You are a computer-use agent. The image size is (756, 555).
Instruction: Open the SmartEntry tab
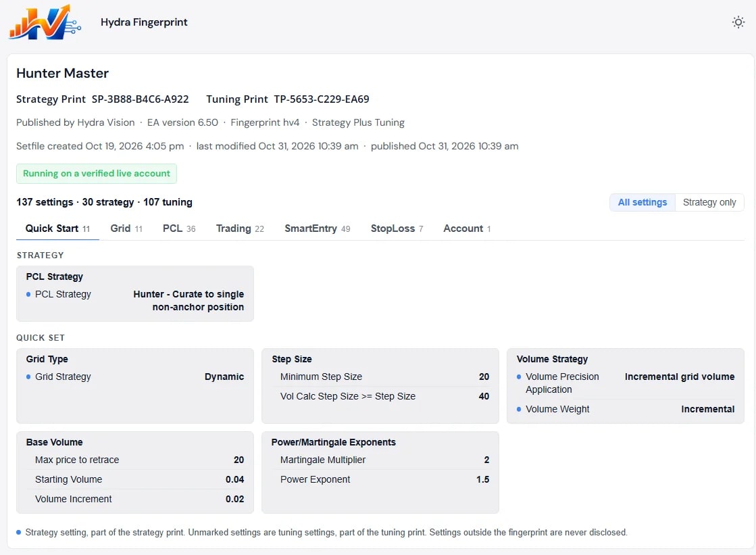click(318, 228)
